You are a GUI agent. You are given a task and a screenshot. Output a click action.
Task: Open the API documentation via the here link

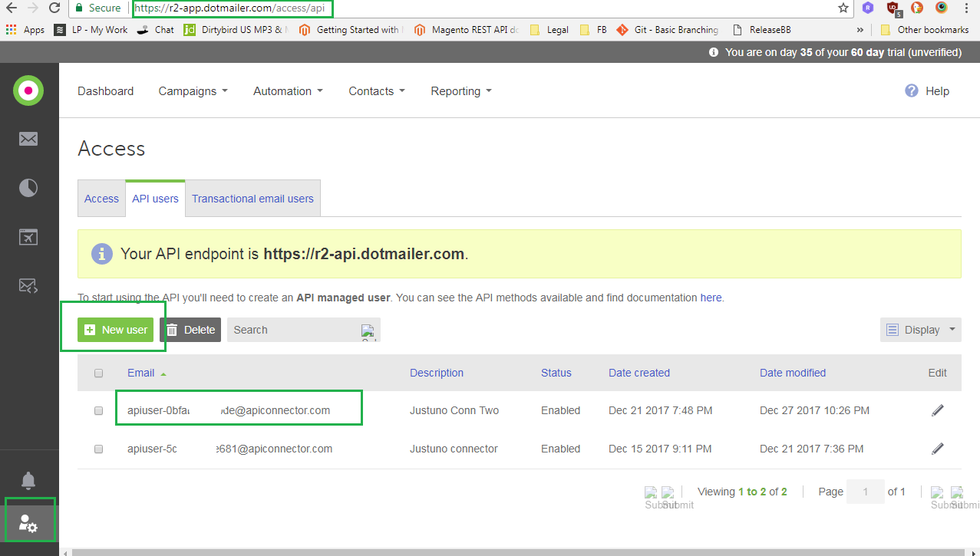711,298
